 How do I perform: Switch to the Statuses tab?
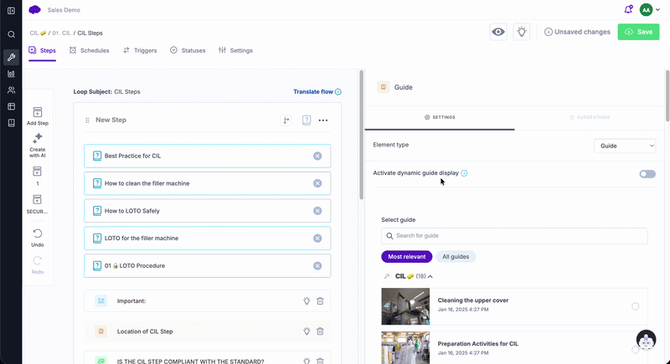[x=188, y=50]
